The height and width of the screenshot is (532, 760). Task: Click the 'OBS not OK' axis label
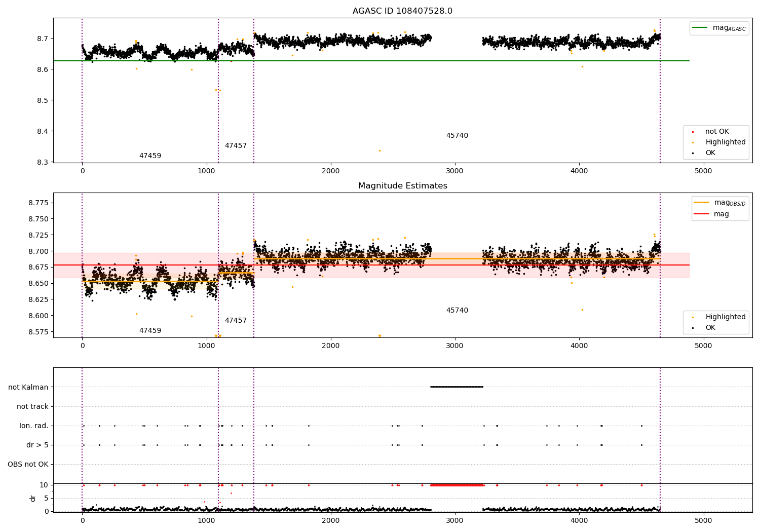[28, 465]
